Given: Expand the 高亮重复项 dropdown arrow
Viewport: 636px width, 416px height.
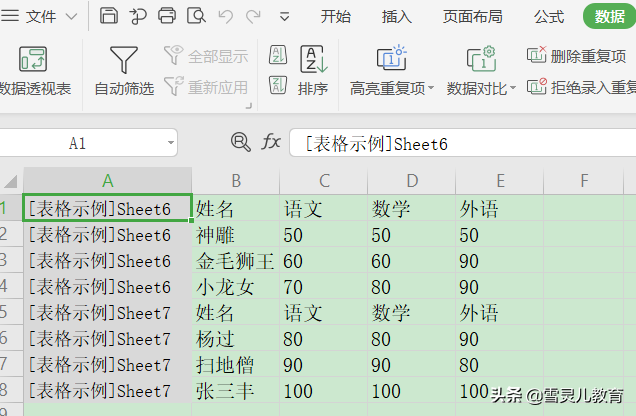Looking at the screenshot, I should pos(431,88).
